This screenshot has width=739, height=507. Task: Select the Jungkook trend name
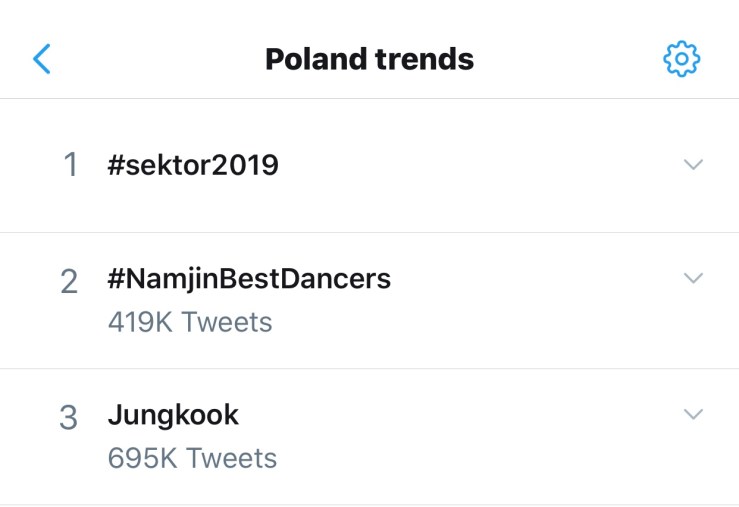point(173,415)
